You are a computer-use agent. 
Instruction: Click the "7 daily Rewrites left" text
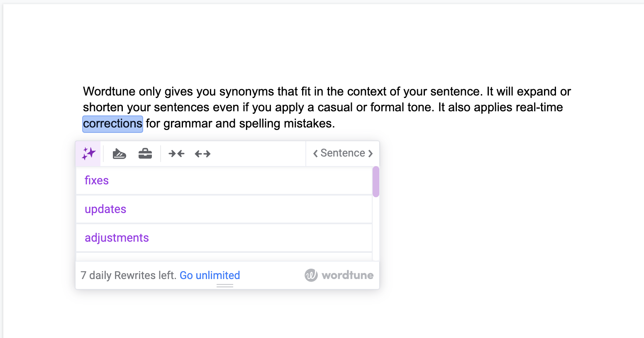pos(129,275)
